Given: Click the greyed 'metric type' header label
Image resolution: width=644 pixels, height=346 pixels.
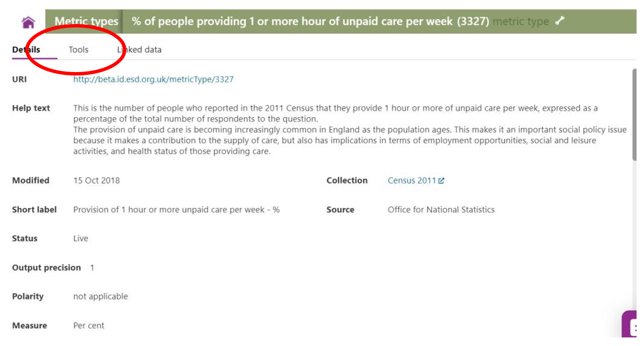Looking at the screenshot, I should coord(521,21).
